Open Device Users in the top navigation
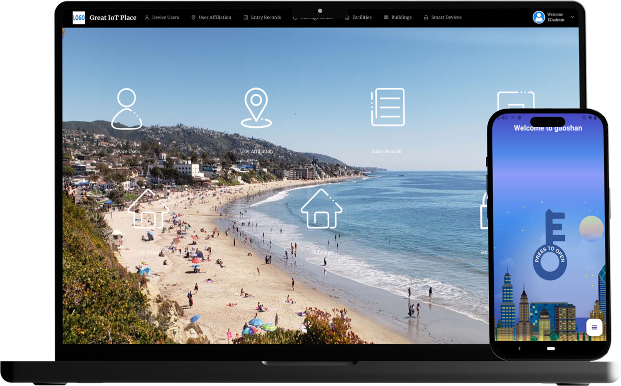This screenshot has width=621, height=386. click(x=162, y=17)
